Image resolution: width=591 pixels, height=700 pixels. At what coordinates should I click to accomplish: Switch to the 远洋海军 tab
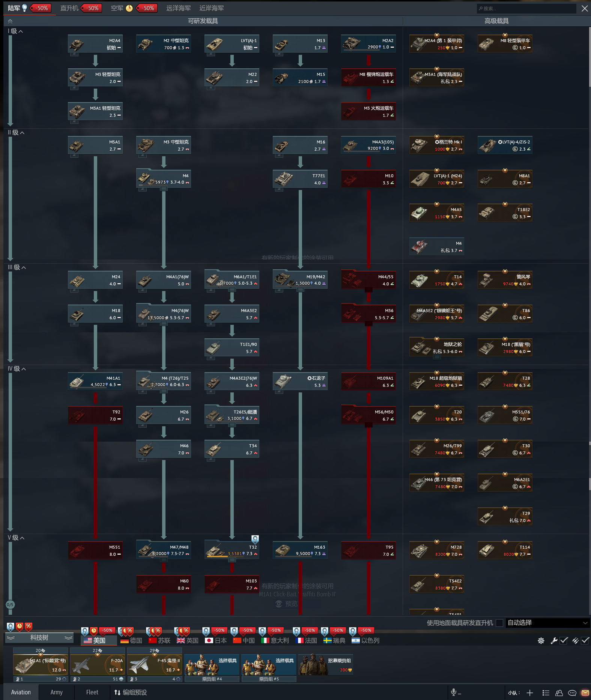[x=179, y=8]
